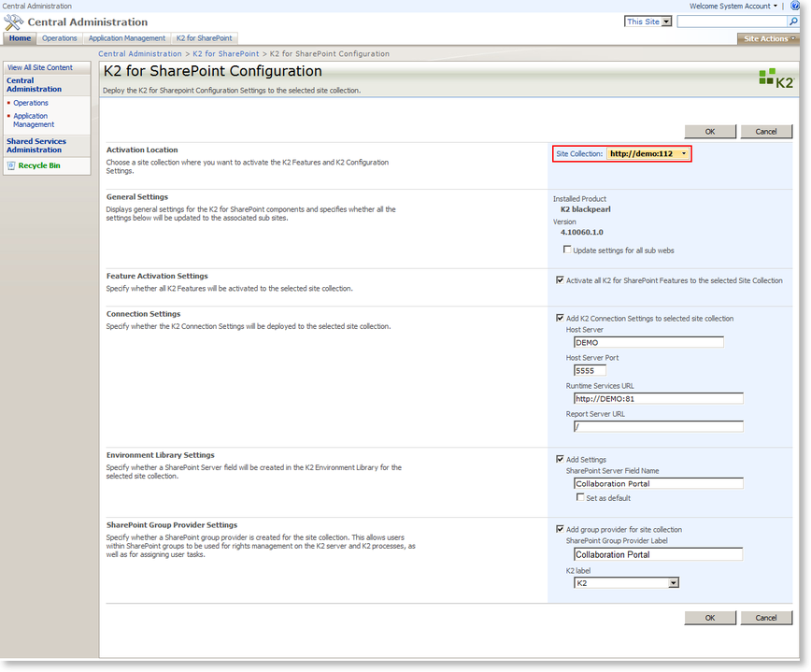Viewport: 811px width, 672px height.
Task: Click the SharePoint Group Provider Label input
Action: (x=659, y=554)
